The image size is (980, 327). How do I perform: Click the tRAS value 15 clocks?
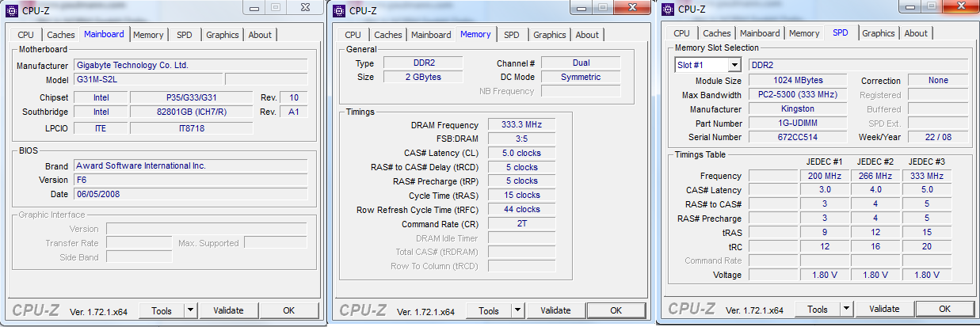pyautogui.click(x=521, y=195)
